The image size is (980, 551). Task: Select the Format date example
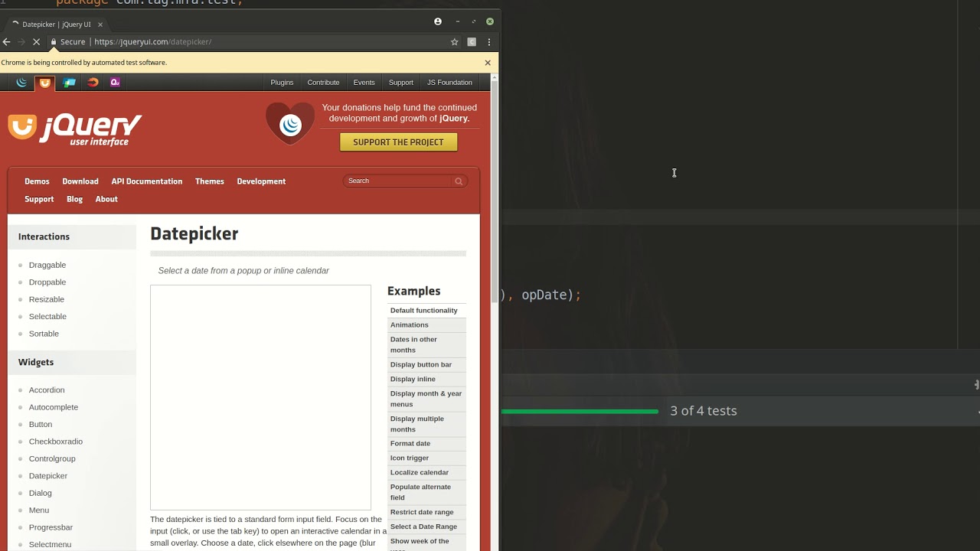click(426, 444)
